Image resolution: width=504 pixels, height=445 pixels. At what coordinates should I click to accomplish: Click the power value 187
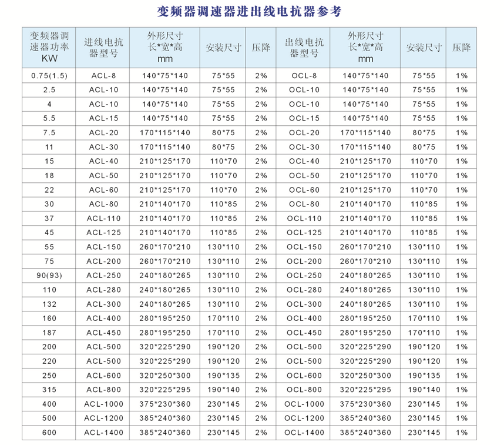pos(49,333)
